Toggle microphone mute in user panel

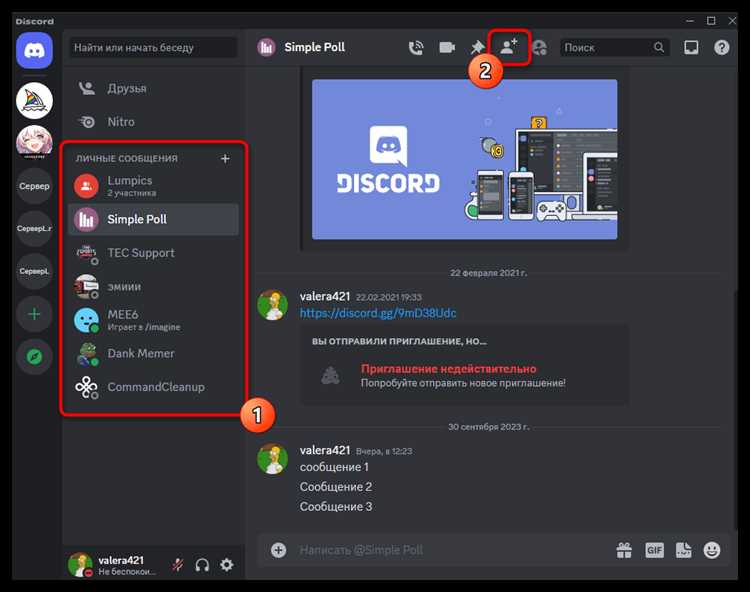pyautogui.click(x=178, y=565)
